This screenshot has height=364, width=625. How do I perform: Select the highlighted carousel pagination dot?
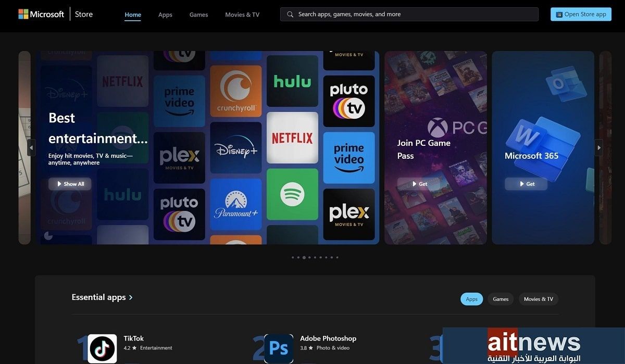tap(304, 257)
